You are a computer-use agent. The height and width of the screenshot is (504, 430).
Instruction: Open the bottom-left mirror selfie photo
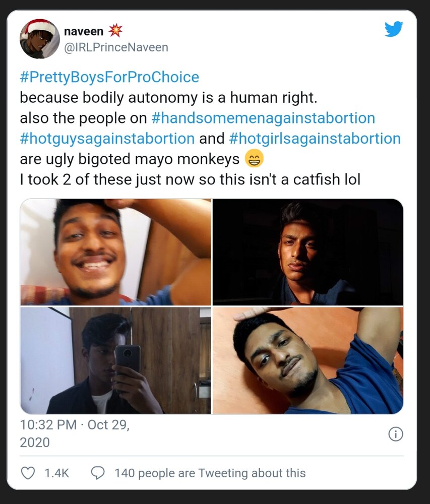click(x=116, y=360)
